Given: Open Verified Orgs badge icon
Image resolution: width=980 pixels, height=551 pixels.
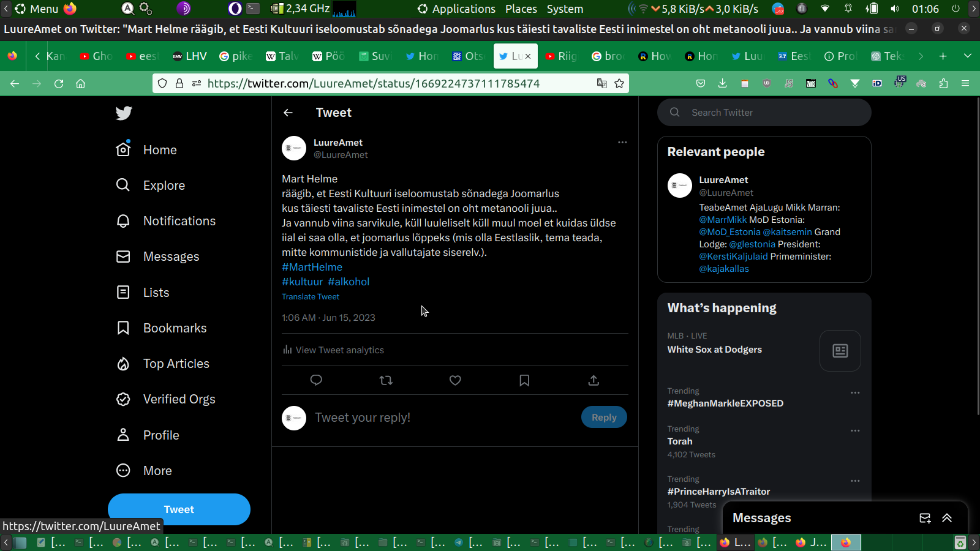Looking at the screenshot, I should (x=123, y=399).
